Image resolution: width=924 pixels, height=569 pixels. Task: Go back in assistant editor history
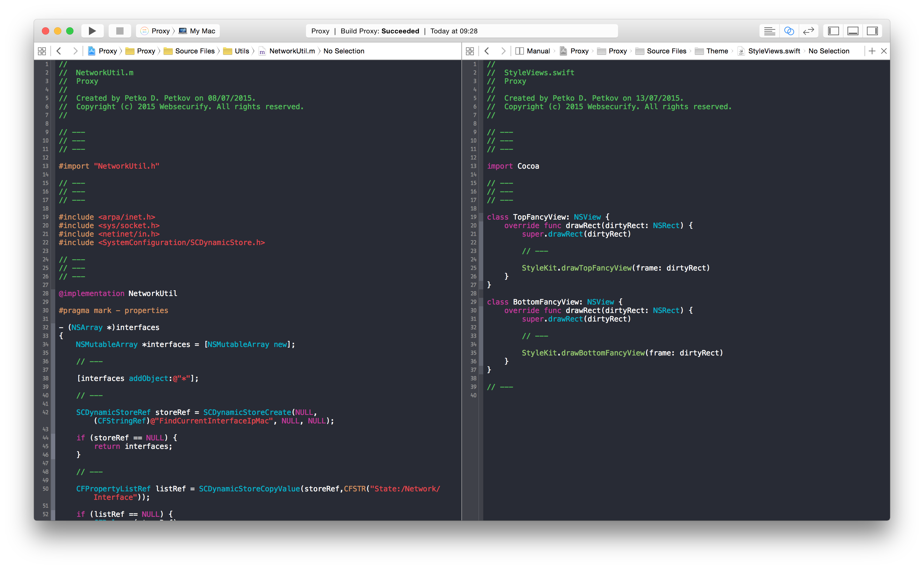[487, 51]
